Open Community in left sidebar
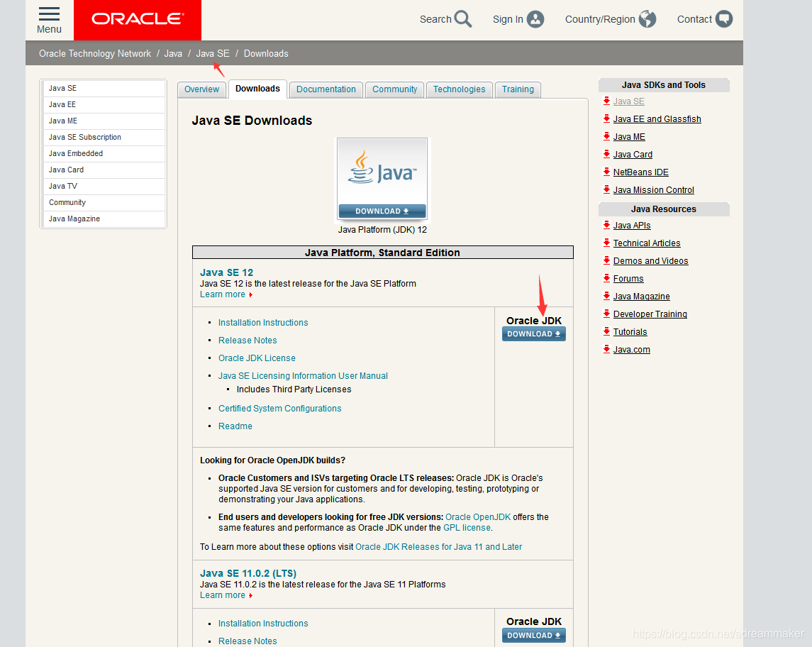 click(x=104, y=203)
